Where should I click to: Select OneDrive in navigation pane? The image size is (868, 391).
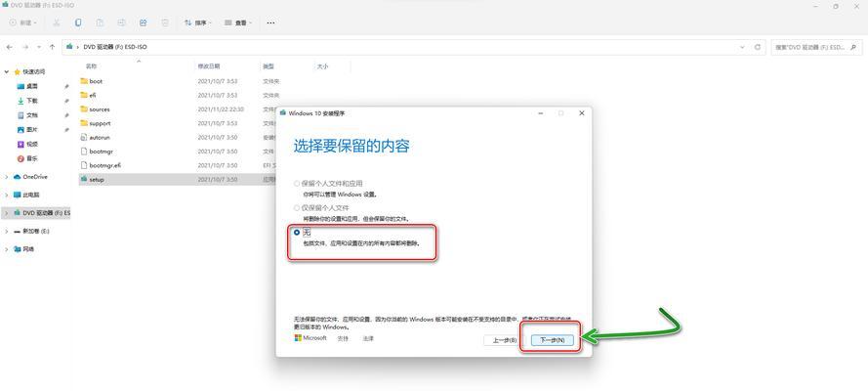(x=35, y=177)
